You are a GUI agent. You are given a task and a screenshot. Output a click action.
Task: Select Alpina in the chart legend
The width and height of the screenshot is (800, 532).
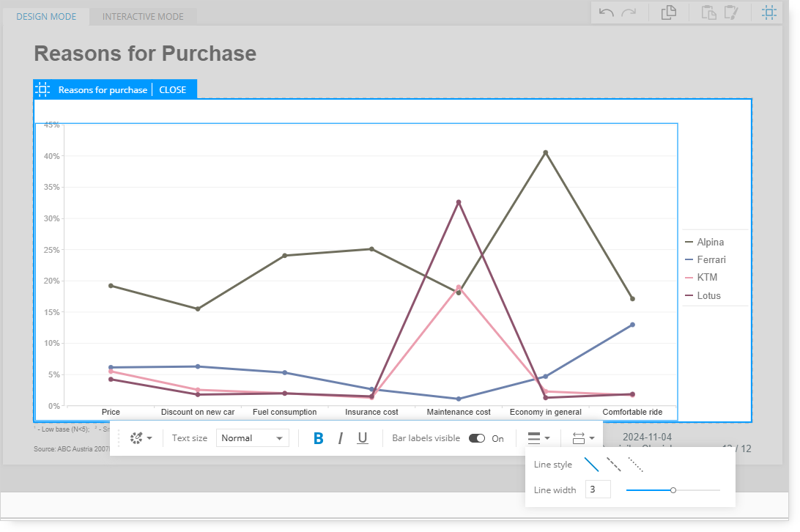(x=705, y=242)
